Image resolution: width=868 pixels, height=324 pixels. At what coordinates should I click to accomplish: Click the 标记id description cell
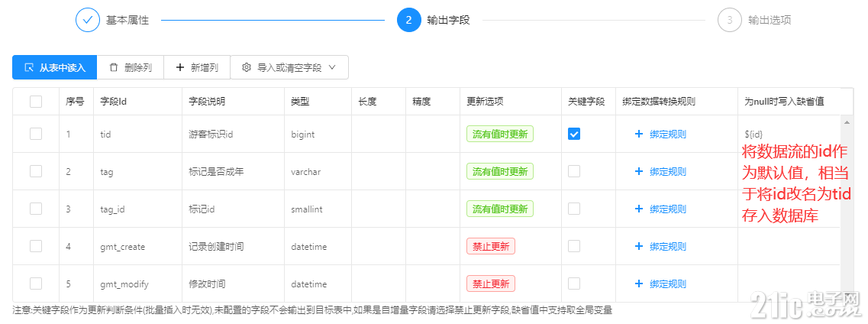point(233,209)
